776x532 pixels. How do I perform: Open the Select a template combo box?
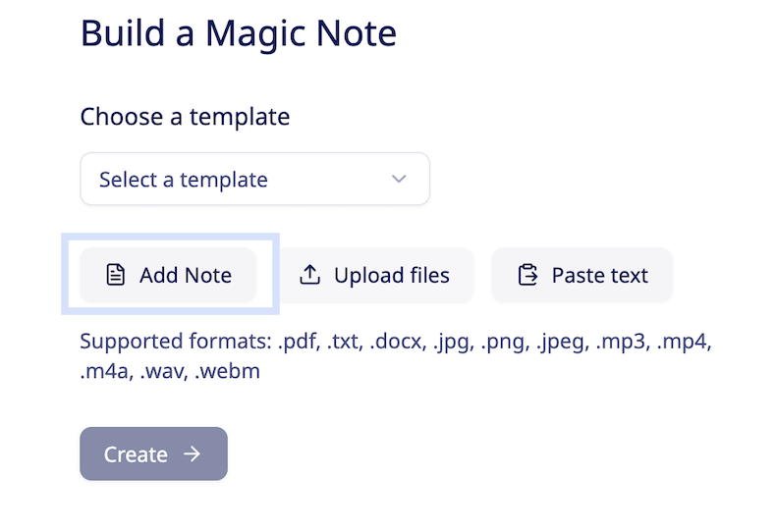tap(254, 180)
